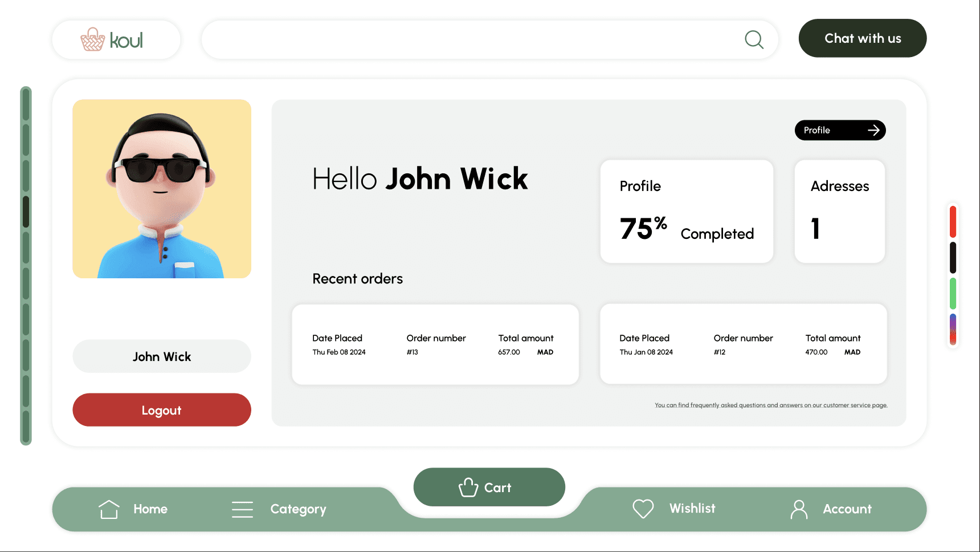Click the Cart basket icon
This screenshot has width=980, height=552.
pyautogui.click(x=468, y=487)
